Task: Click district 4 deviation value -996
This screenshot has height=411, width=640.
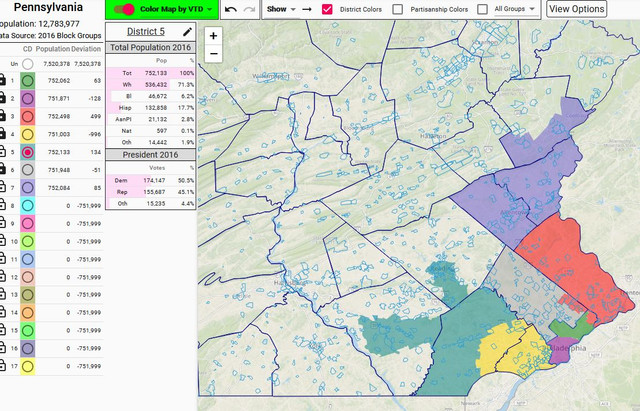Action: coord(95,134)
